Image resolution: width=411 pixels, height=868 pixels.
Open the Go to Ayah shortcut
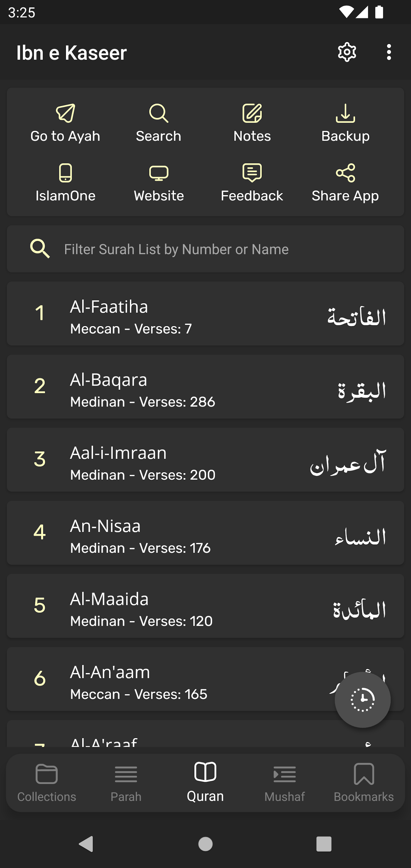point(65,123)
